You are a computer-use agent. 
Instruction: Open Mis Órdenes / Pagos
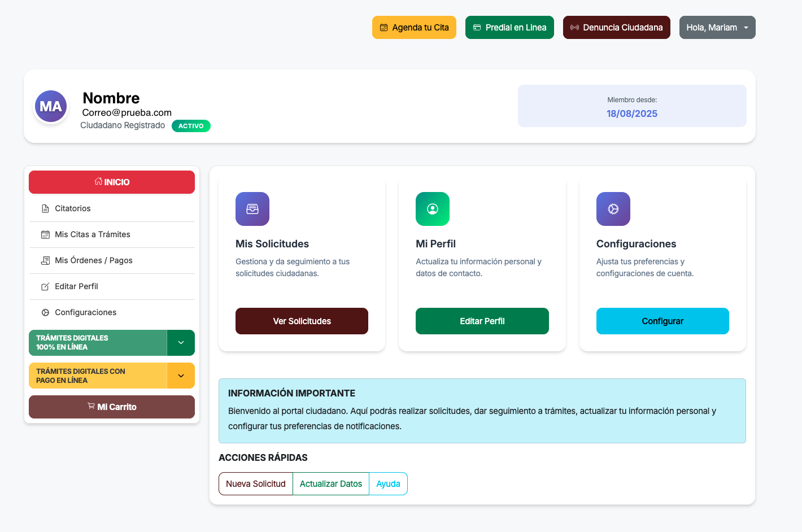112,260
